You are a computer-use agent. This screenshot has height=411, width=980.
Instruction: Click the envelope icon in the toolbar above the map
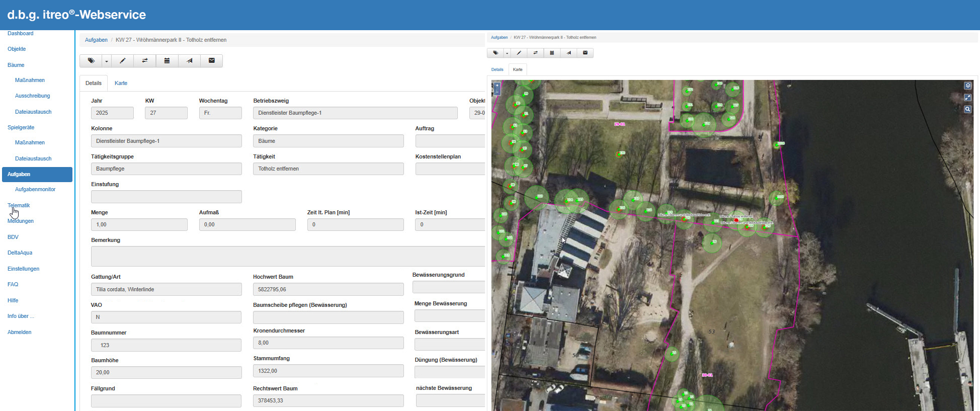pos(585,53)
